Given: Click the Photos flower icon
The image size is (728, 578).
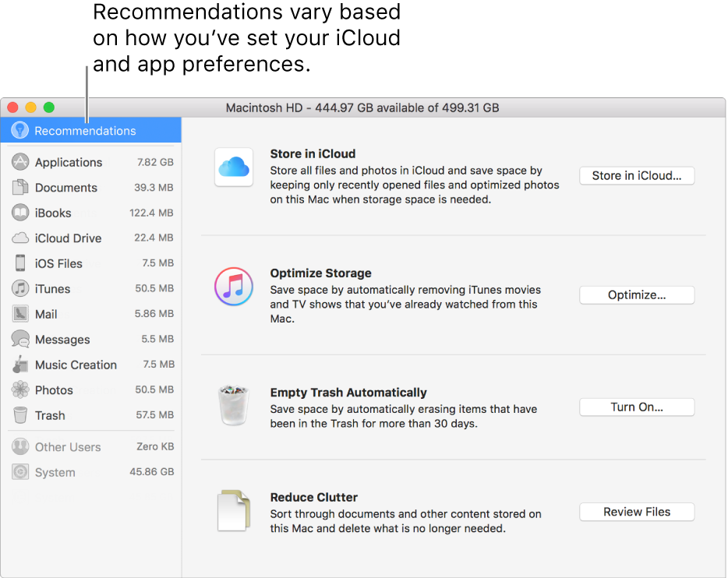Looking at the screenshot, I should tap(21, 390).
